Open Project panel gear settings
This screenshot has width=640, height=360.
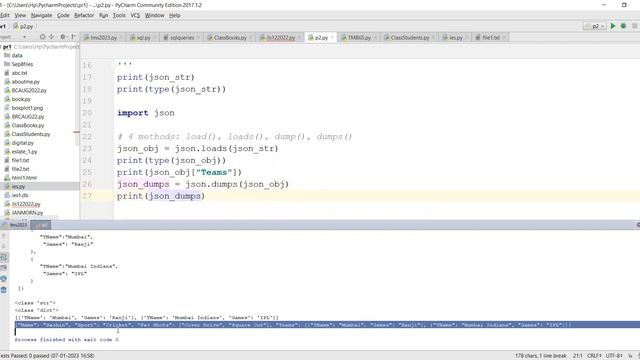[63, 37]
